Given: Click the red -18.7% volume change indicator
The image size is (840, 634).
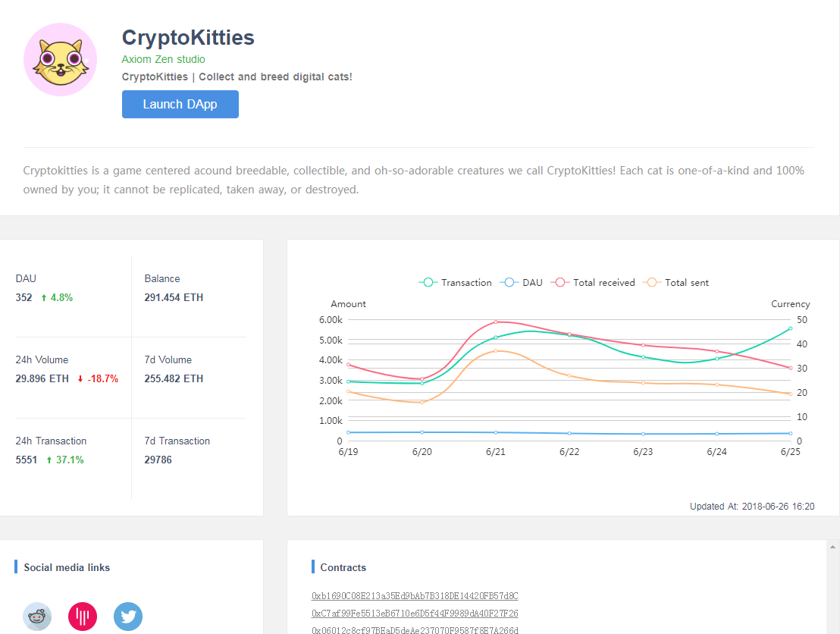Looking at the screenshot, I should click(98, 378).
